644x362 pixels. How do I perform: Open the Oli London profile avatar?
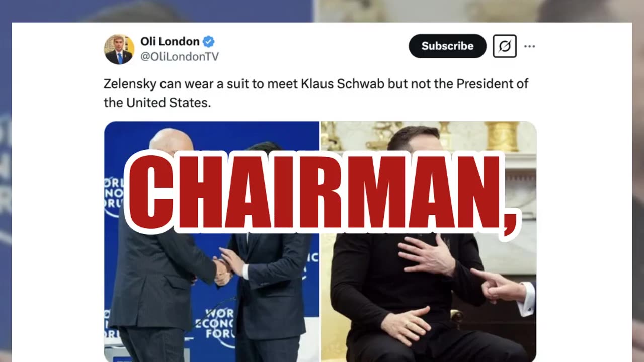click(x=119, y=49)
